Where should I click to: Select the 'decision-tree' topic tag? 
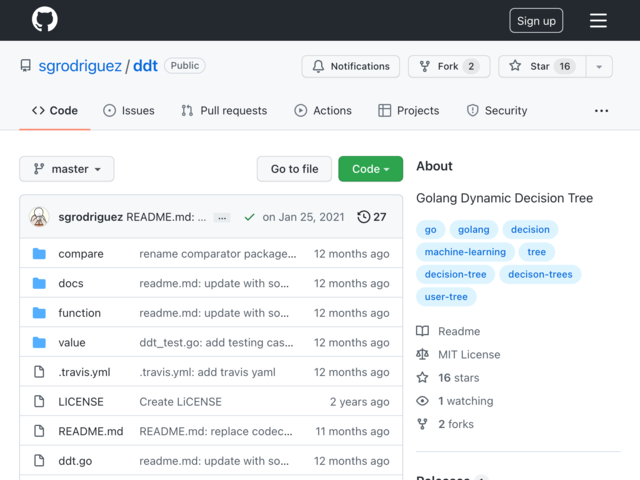456,274
